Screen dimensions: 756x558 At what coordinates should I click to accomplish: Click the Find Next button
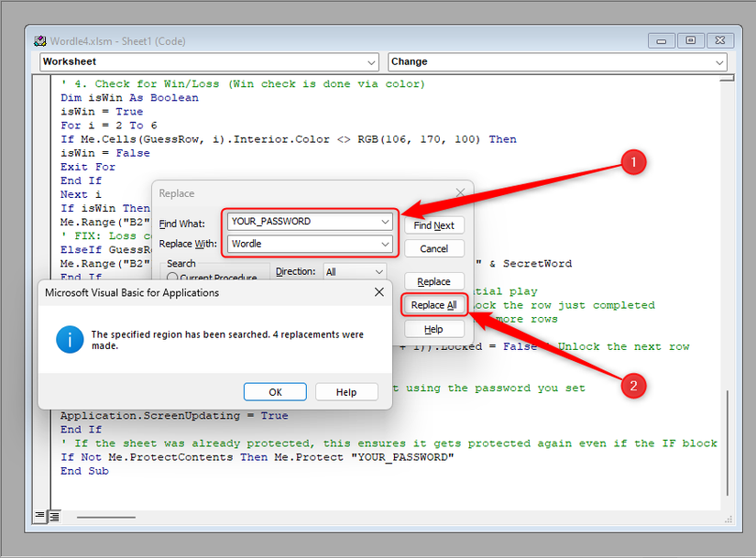433,224
